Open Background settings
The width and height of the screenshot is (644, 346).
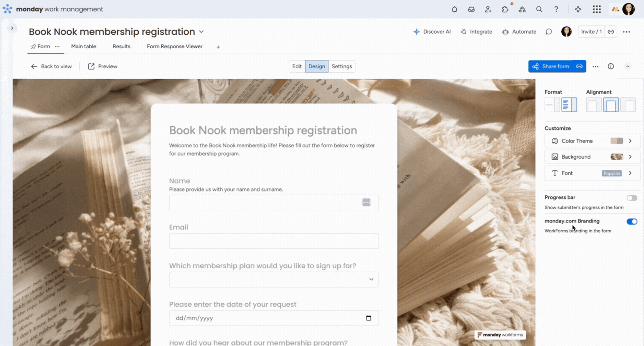click(592, 157)
